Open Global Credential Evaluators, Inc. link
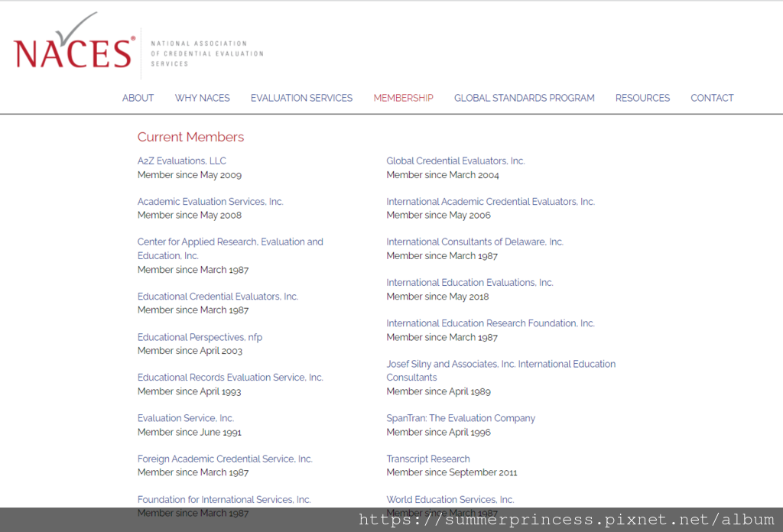This screenshot has height=532, width=783. (456, 161)
